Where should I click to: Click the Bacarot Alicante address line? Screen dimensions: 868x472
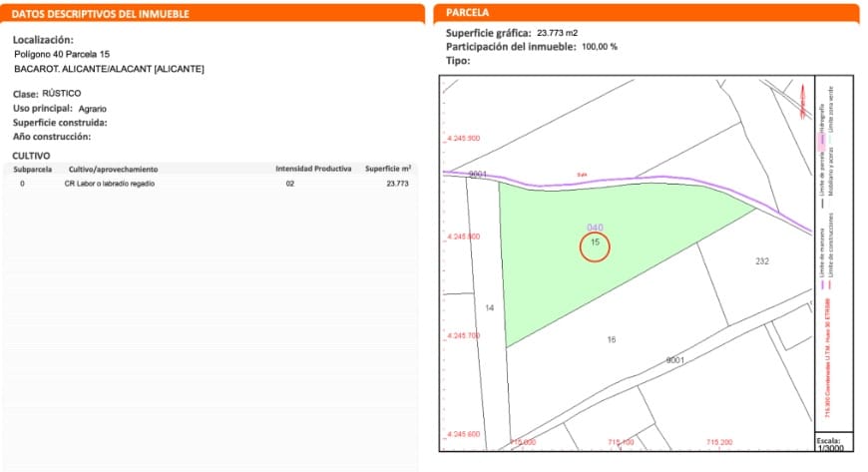click(x=109, y=69)
